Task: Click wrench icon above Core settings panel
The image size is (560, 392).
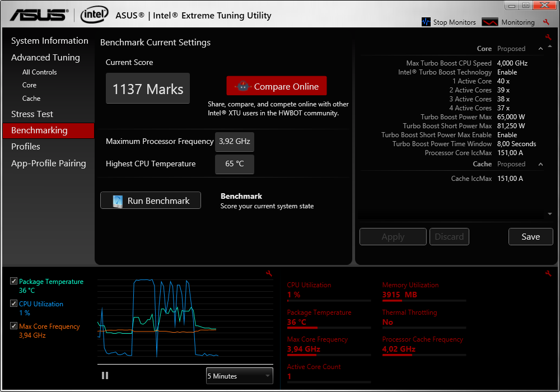Action: [548, 37]
